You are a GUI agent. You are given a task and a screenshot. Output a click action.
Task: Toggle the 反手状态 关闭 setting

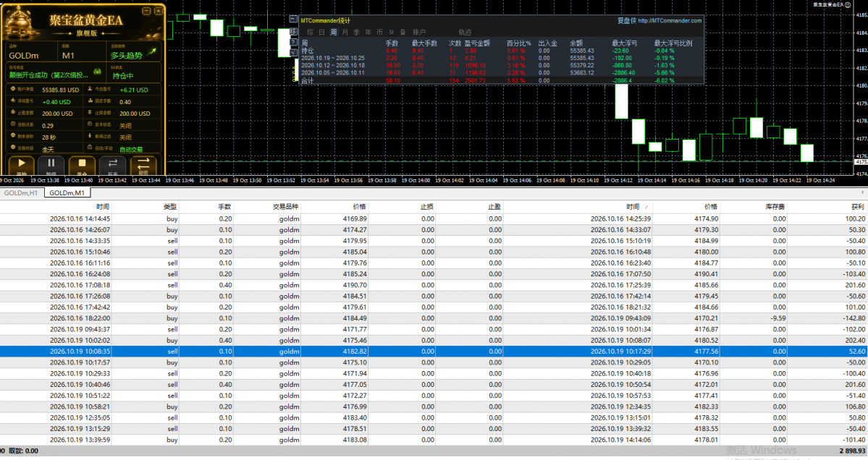(x=126, y=126)
